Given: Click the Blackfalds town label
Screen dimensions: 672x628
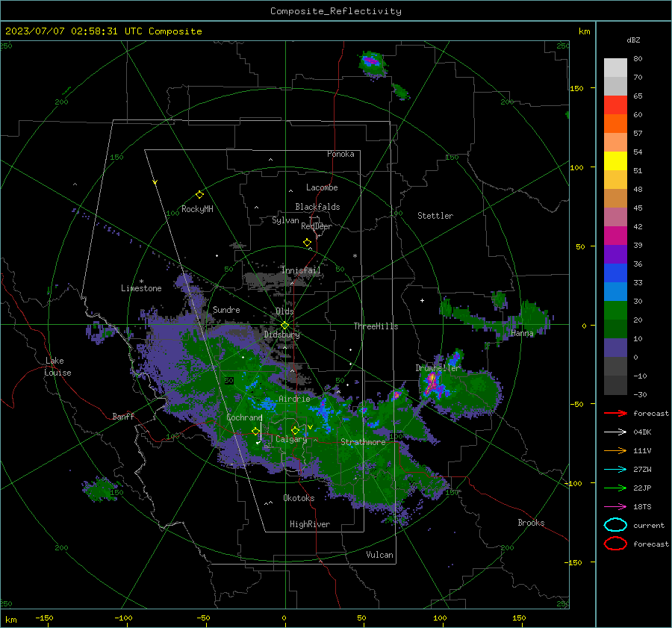Looking at the screenshot, I should tap(317, 207).
